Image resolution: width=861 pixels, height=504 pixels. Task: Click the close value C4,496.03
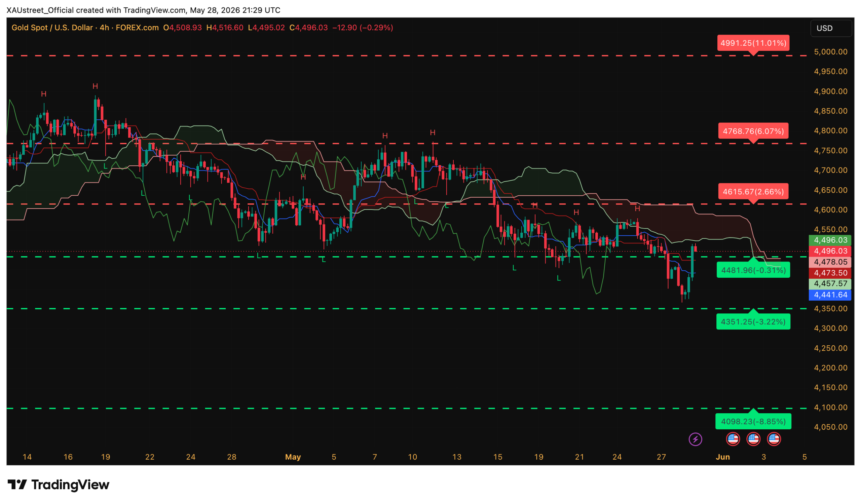[308, 28]
